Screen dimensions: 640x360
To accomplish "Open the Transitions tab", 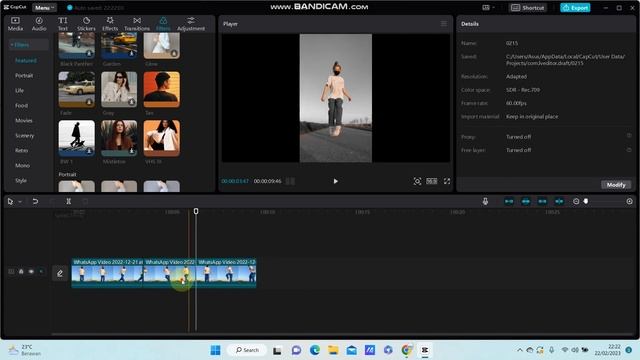I will coord(137,24).
